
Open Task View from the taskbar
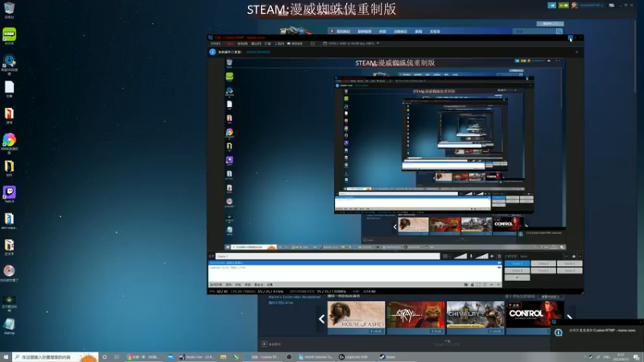(x=117, y=357)
